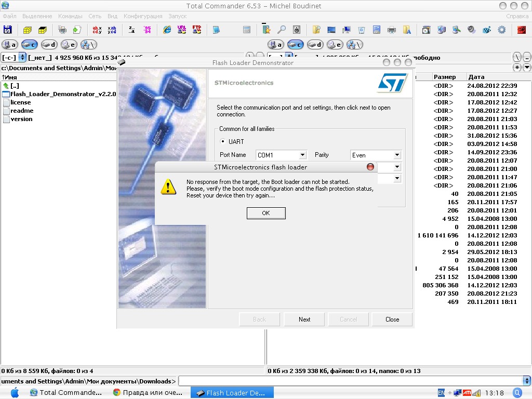
Task: Click the blue desktop screen toolbar icon
Action: pyautogui.click(x=331, y=30)
